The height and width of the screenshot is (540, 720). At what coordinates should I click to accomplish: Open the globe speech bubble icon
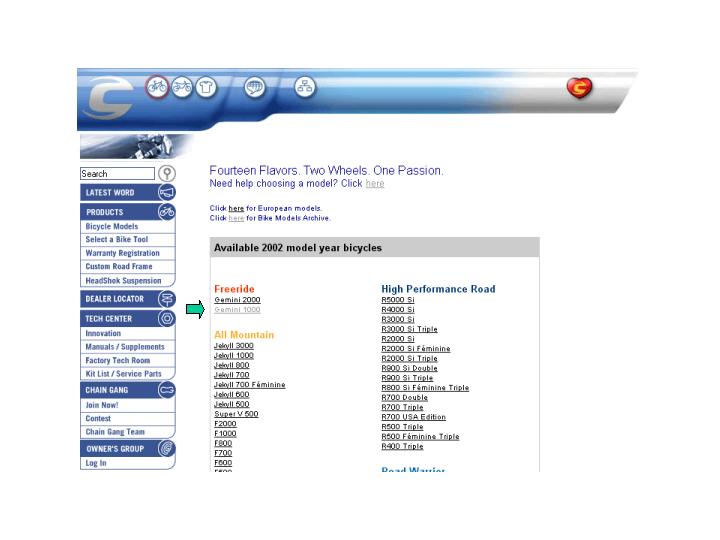pyautogui.click(x=255, y=87)
